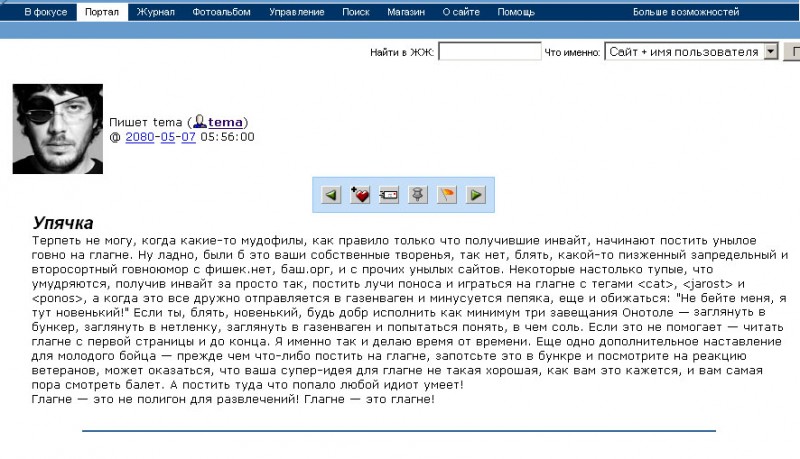Click the previous entry green arrow
The width and height of the screenshot is (800, 459).
pyautogui.click(x=331, y=195)
